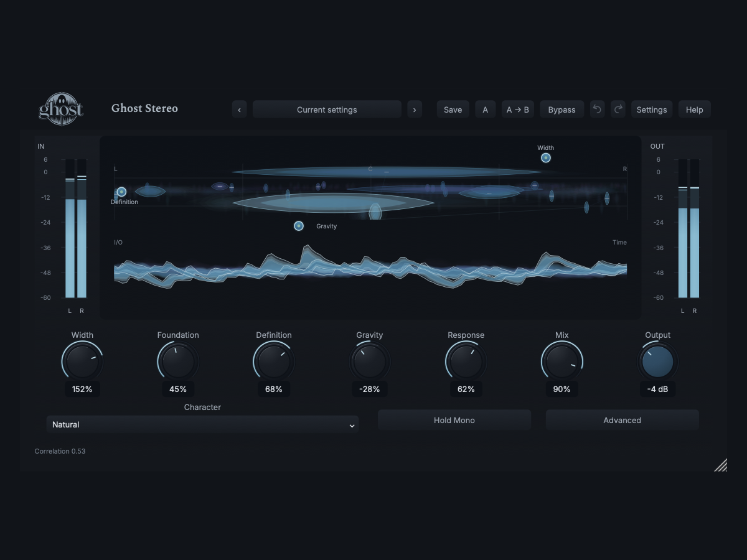Open the Current settings preset selector
The width and height of the screenshot is (747, 560).
click(x=327, y=110)
